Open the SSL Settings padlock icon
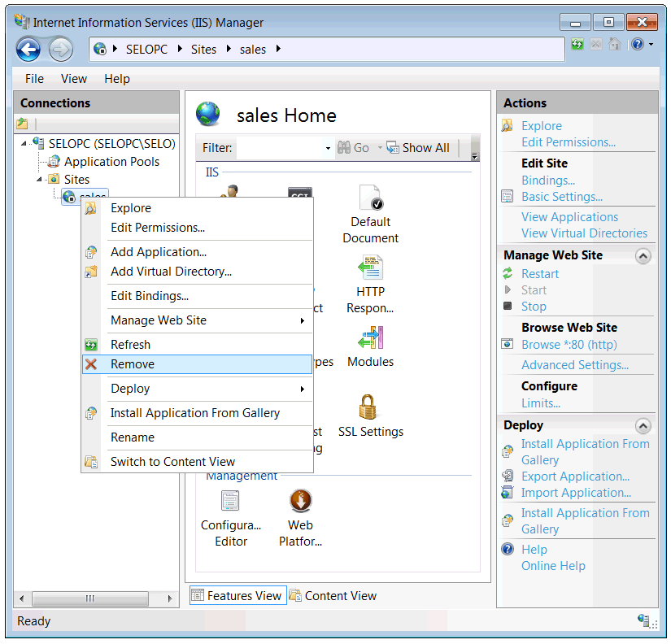Viewport: 671px width, 644px height. (368, 407)
